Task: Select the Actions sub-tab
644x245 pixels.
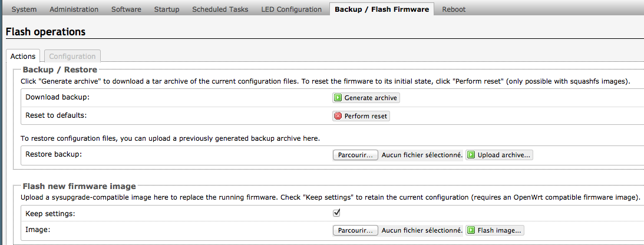Action: pyautogui.click(x=23, y=56)
